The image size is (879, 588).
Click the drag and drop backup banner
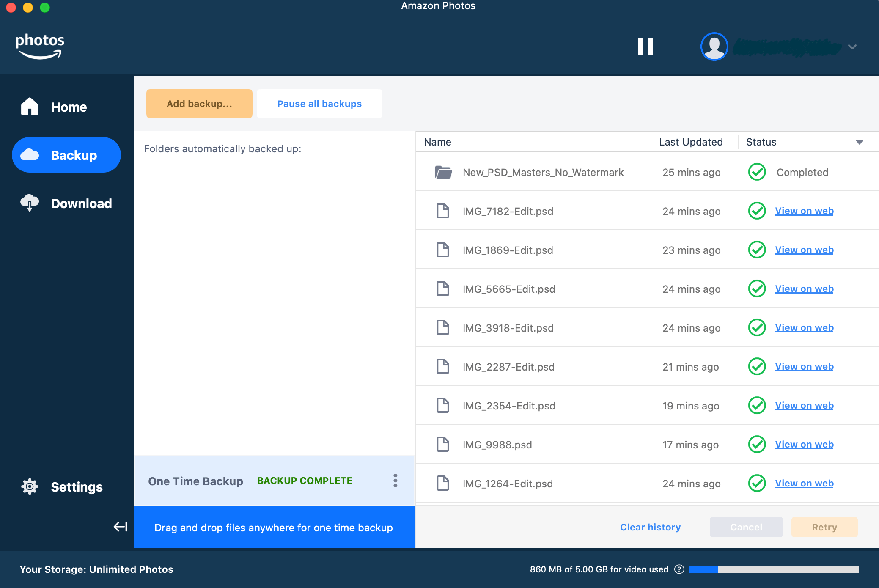[x=274, y=528]
